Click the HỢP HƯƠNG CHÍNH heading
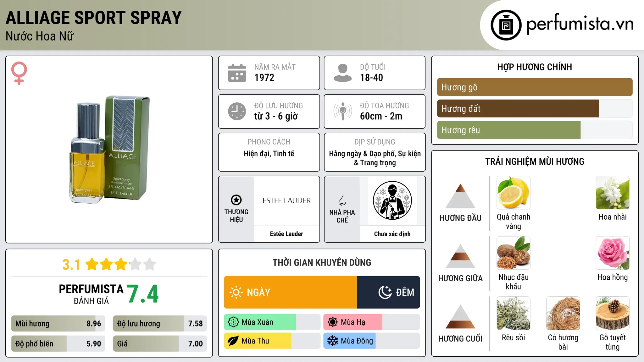644x362 pixels. click(x=535, y=67)
